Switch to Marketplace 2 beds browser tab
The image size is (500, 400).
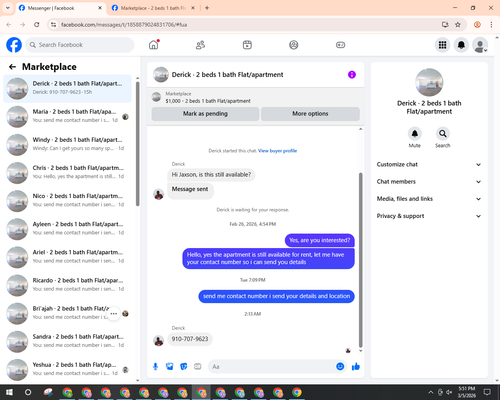(x=153, y=8)
